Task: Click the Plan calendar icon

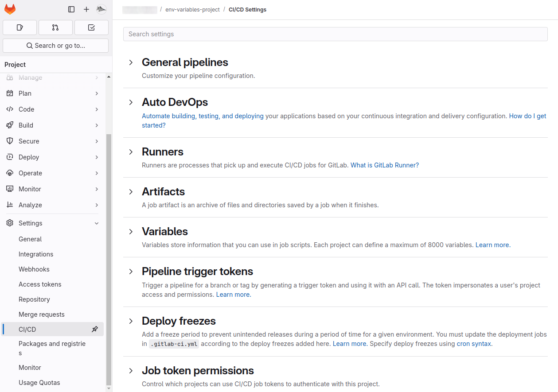Action: [10, 93]
